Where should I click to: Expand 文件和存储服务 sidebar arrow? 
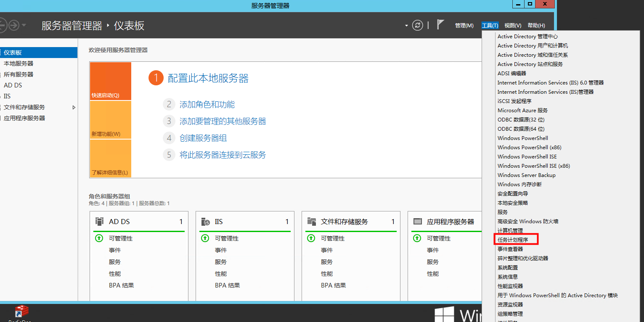pyautogui.click(x=74, y=107)
